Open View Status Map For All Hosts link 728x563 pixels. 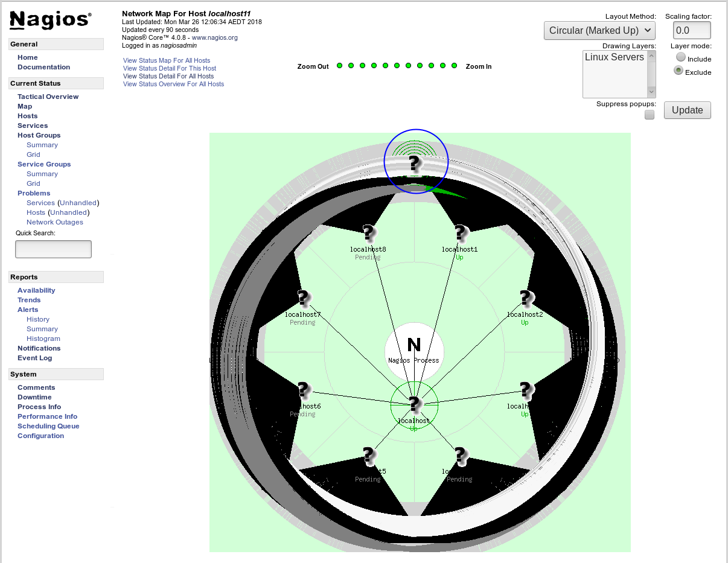[167, 60]
